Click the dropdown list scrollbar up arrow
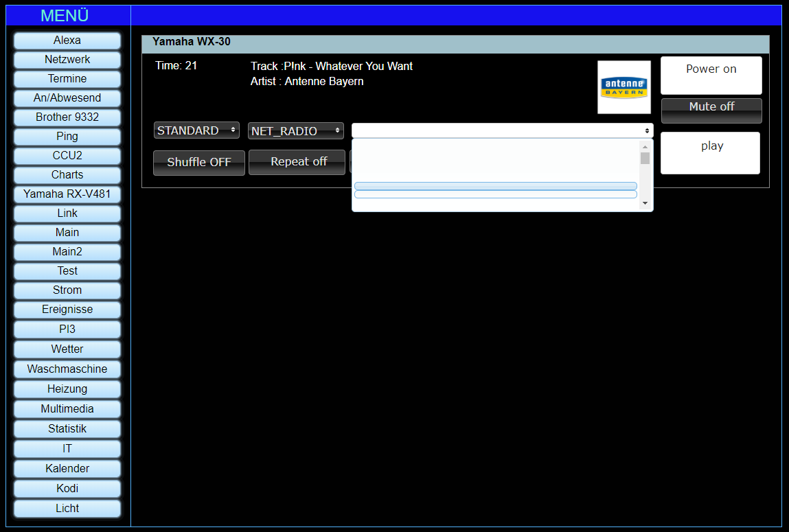Image resolution: width=789 pixels, height=532 pixels. 645,147
